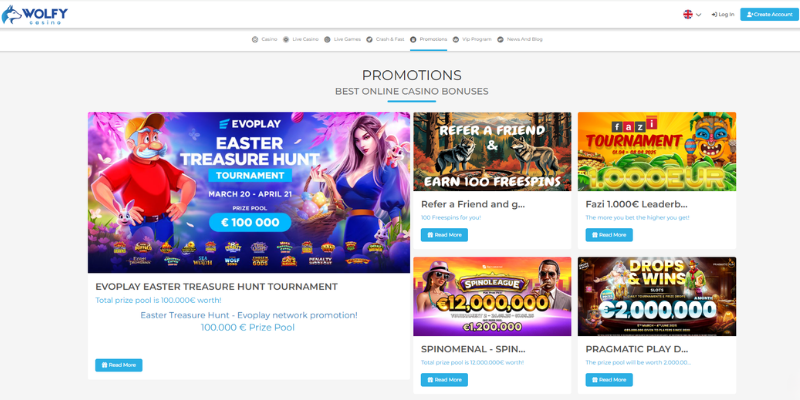
Task: Click the Live Casino nav icon
Action: coord(286,39)
